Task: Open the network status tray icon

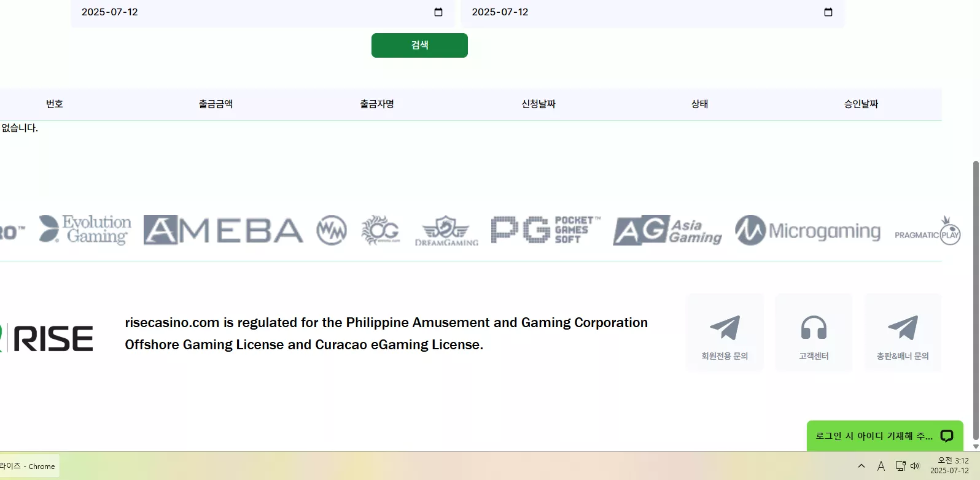Action: (900, 466)
